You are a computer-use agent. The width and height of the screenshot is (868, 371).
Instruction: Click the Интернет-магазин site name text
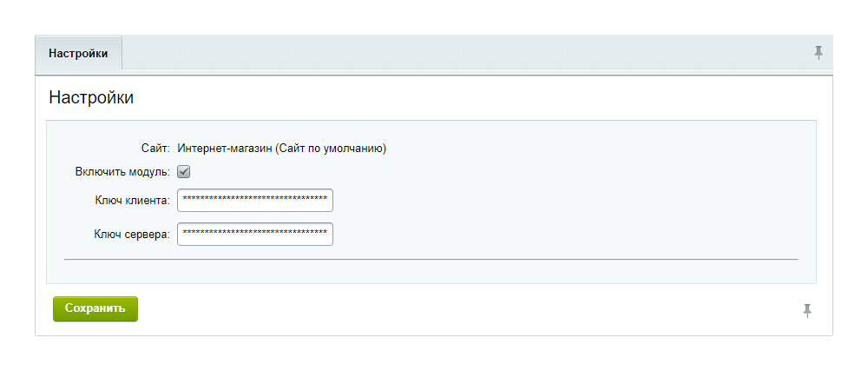point(225,149)
